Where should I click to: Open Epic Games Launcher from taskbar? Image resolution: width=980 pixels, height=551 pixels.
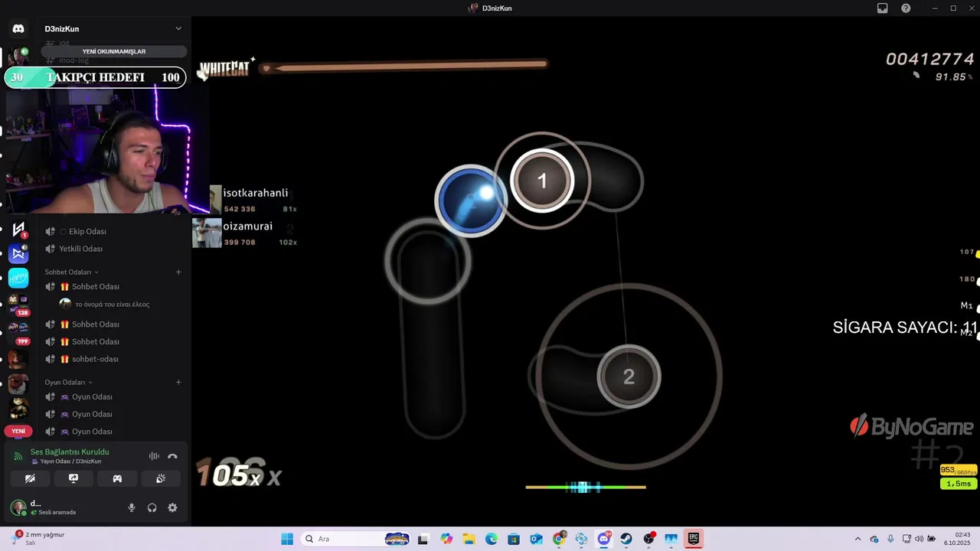pos(693,539)
